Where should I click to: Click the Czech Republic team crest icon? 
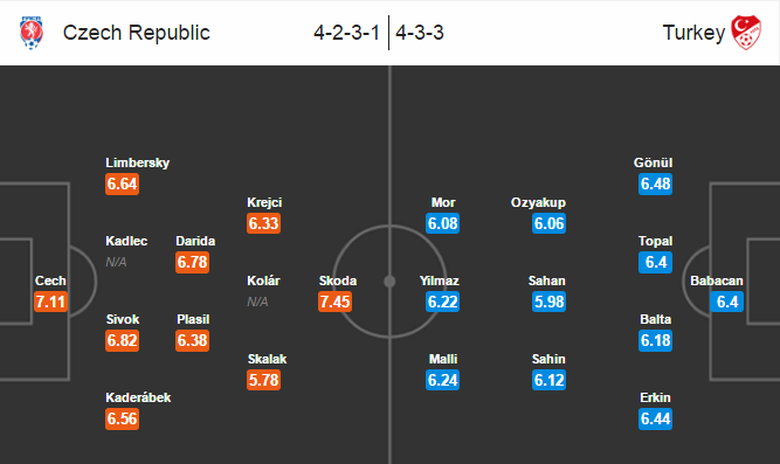[x=31, y=32]
